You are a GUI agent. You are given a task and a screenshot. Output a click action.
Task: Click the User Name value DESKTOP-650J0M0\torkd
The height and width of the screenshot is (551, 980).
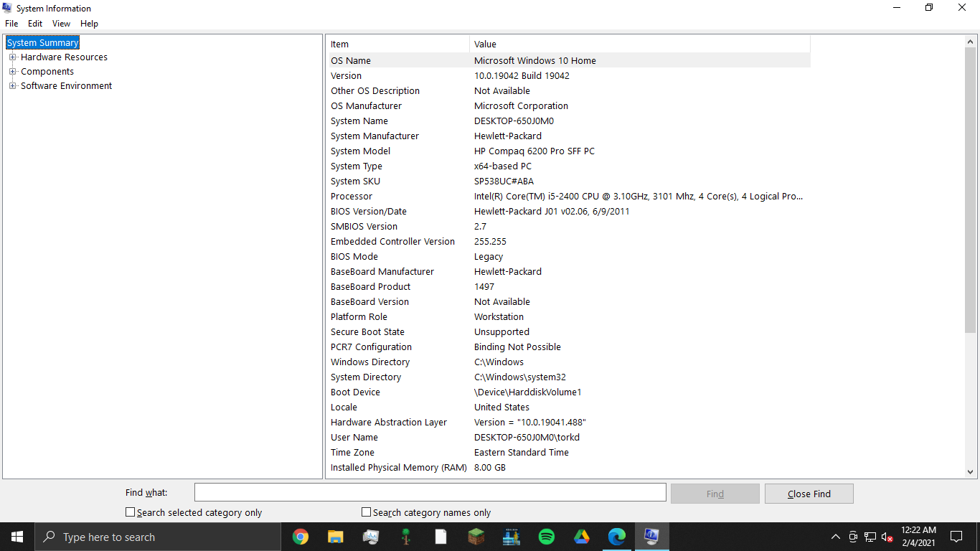pos(527,438)
